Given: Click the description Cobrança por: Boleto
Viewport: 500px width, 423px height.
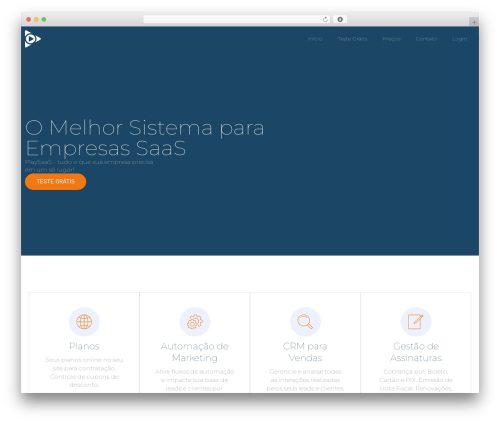Looking at the screenshot, I should click(x=416, y=380).
